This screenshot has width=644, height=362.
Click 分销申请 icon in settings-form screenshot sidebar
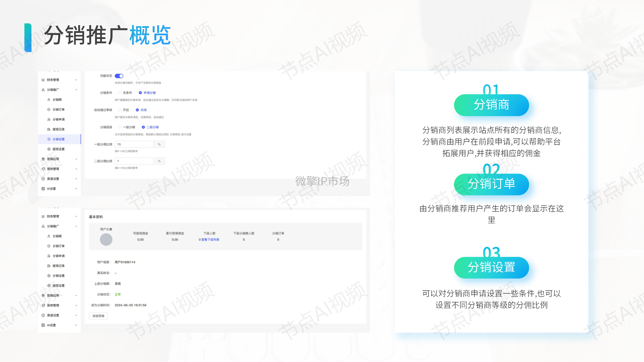(x=49, y=119)
